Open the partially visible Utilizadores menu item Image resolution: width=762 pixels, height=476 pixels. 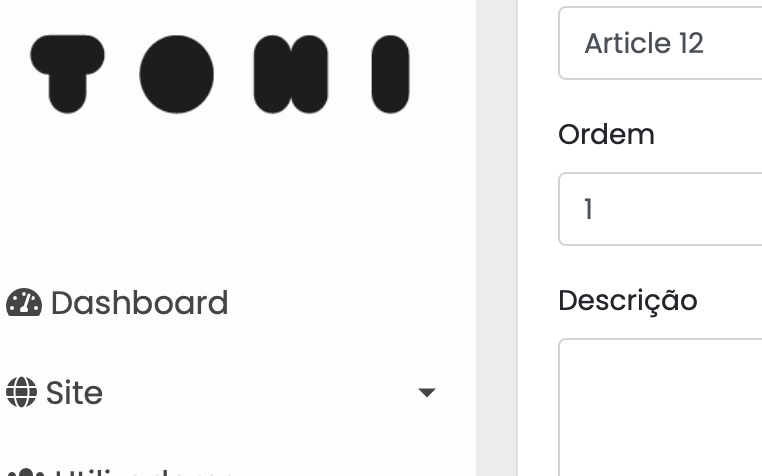tap(140, 471)
